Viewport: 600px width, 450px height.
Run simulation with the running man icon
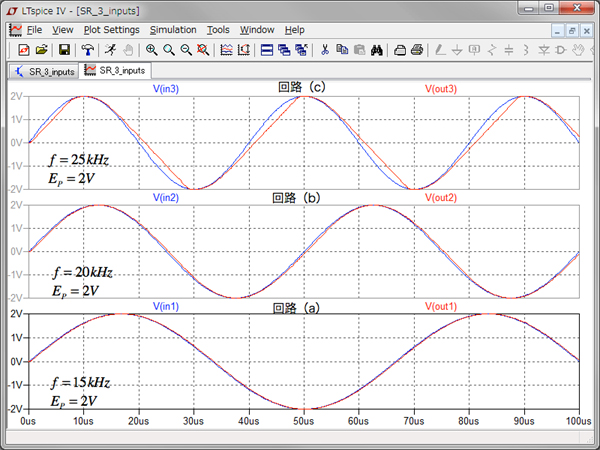(x=109, y=49)
